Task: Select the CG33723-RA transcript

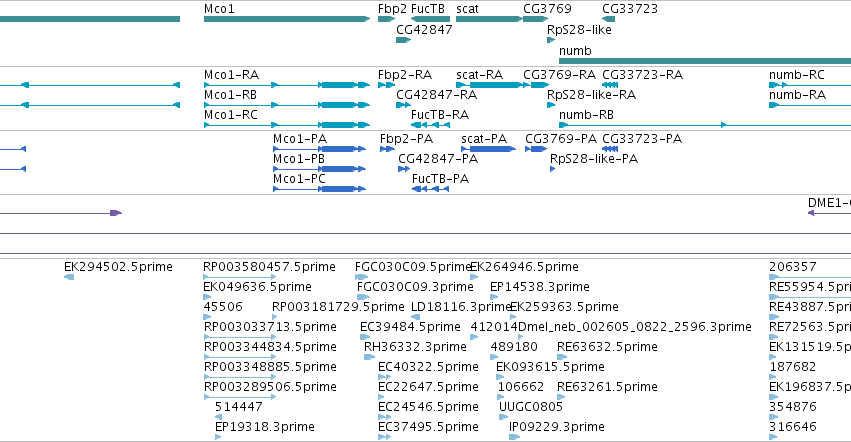Action: tap(610, 85)
